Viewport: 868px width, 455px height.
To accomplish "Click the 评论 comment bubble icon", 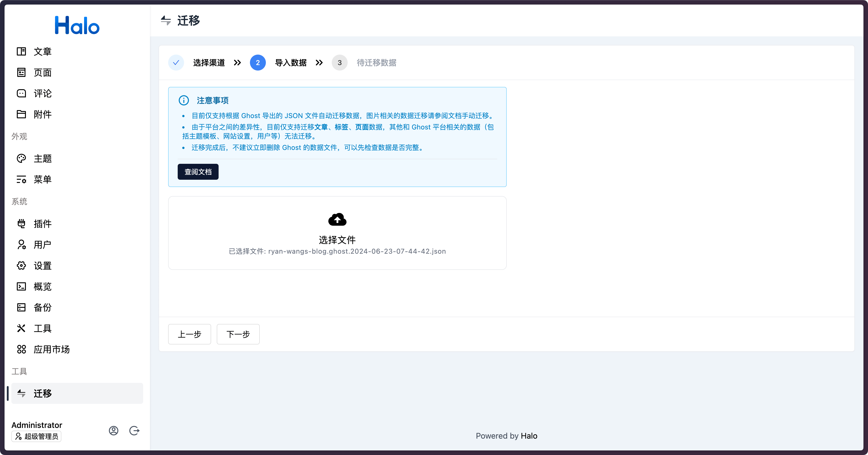I will (21, 94).
